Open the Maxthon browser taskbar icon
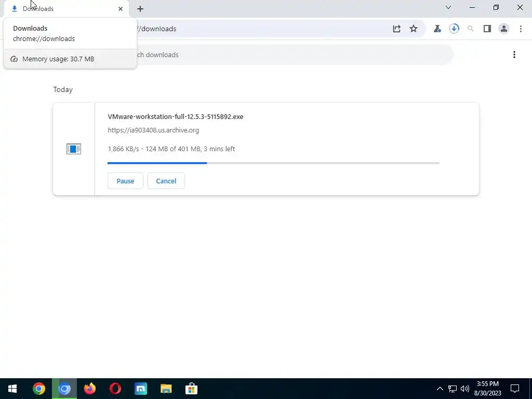The height and width of the screenshot is (399, 532). (x=140, y=389)
